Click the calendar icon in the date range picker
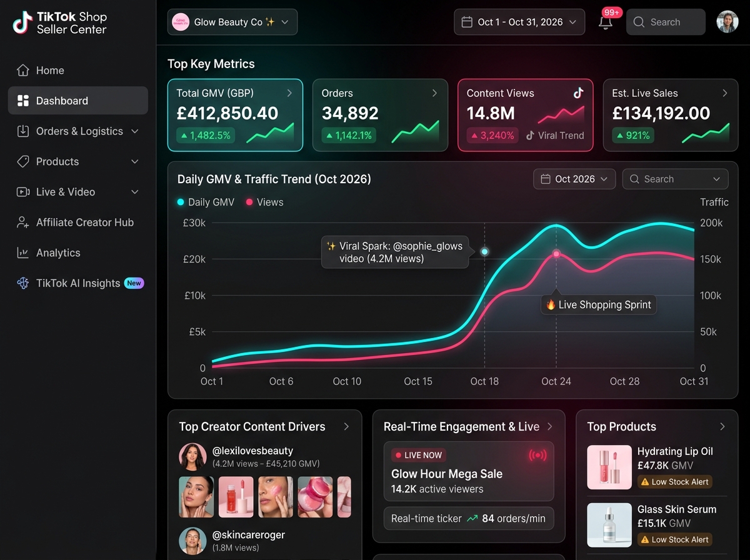 point(466,22)
